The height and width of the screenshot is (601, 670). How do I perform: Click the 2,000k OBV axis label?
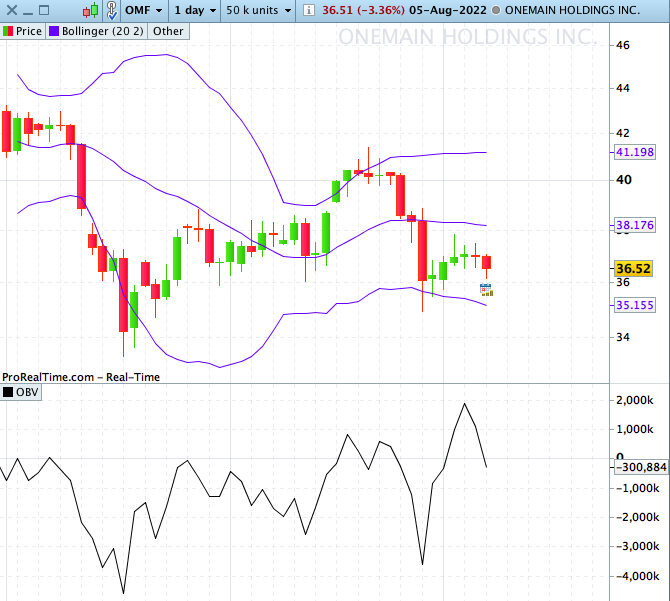pos(635,400)
